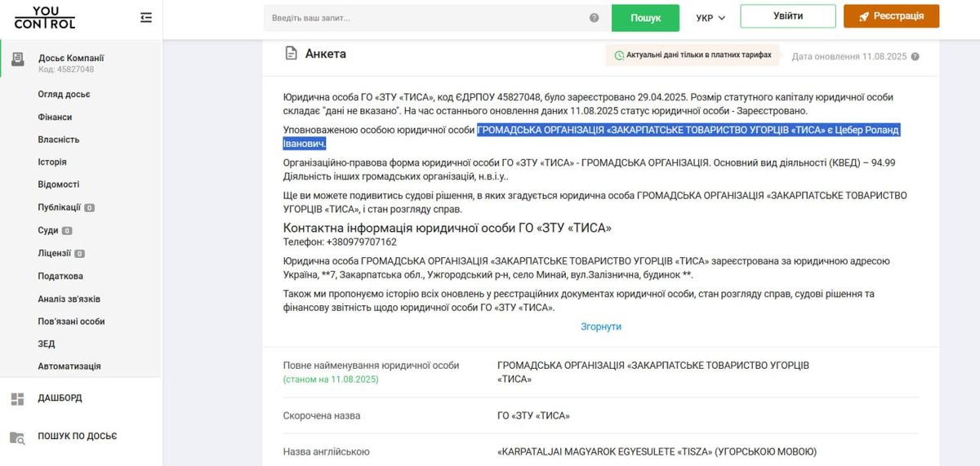Viewport: 980px width, 466px height.
Task: Click the Повне найменування юридичної особи label
Action: (x=371, y=366)
